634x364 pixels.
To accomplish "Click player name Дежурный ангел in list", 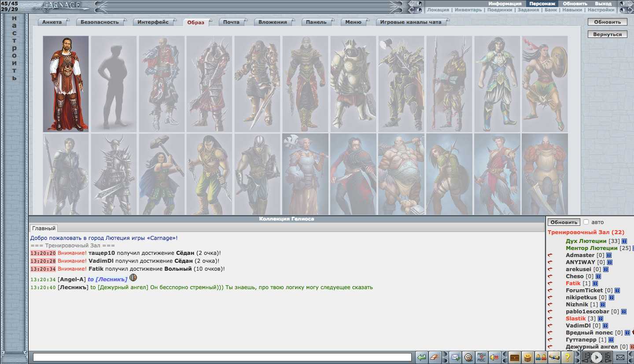I will tap(592, 347).
